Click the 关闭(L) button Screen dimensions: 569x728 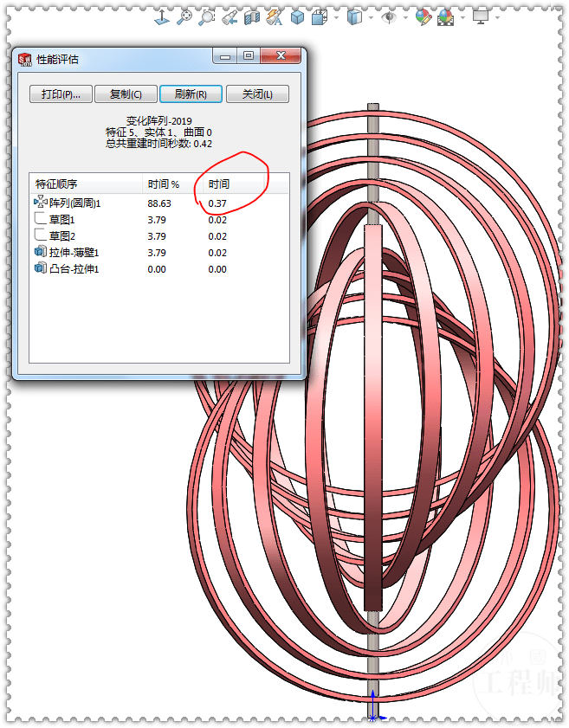click(257, 94)
